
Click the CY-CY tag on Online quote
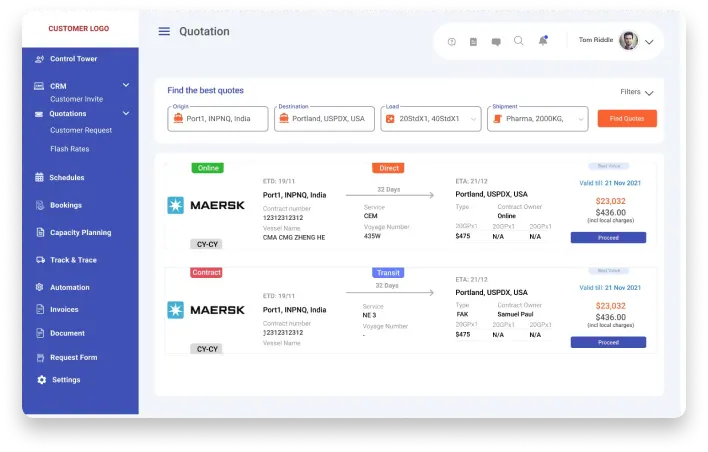[x=206, y=244]
